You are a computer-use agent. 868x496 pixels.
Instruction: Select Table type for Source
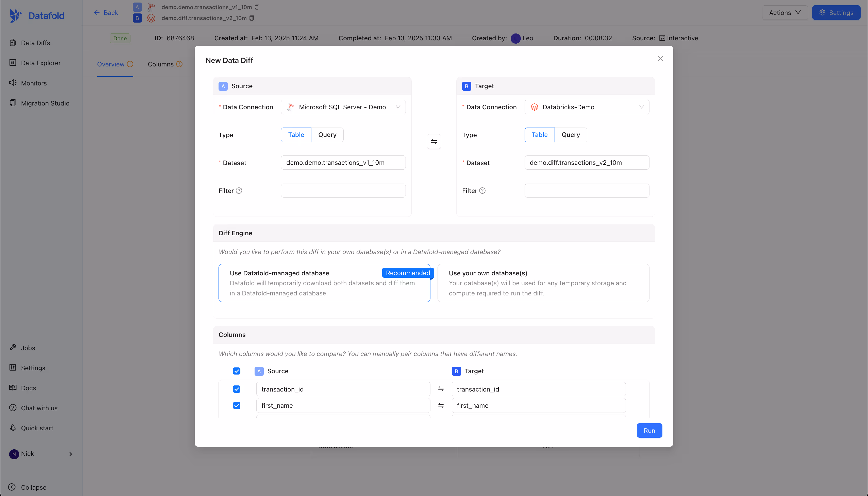[296, 135]
